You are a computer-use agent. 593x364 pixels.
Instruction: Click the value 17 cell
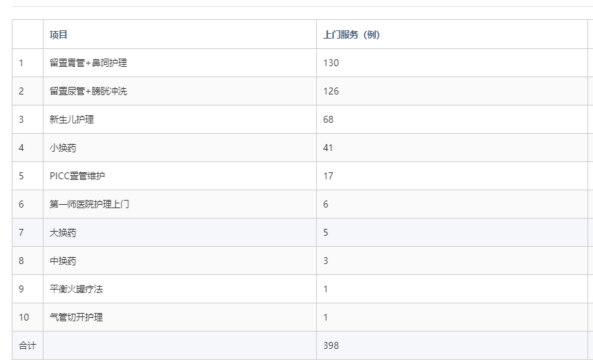(328, 176)
